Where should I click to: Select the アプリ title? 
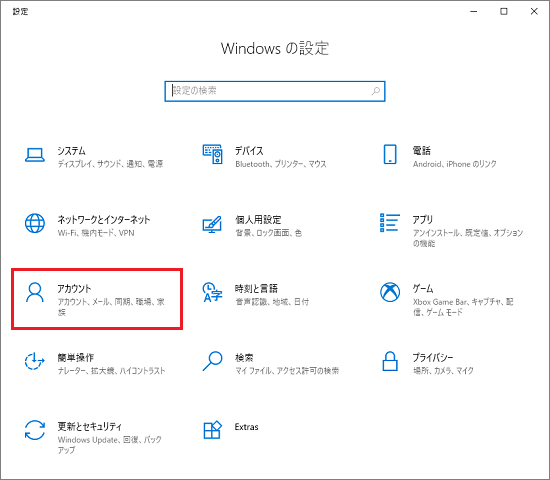click(422, 220)
